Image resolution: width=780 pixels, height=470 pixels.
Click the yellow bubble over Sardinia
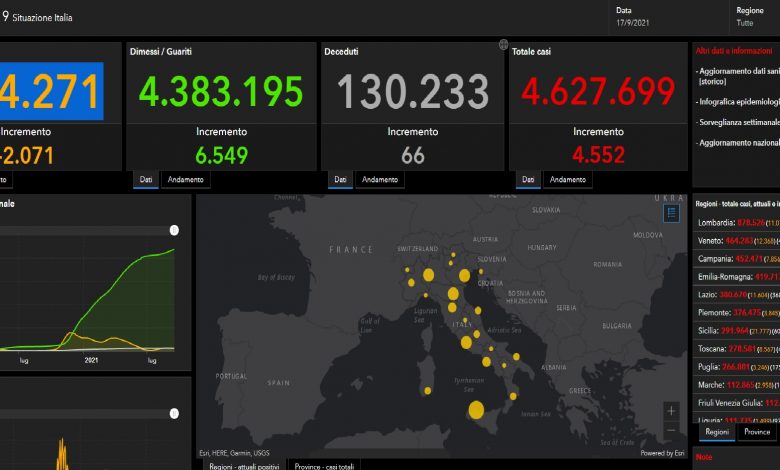click(427, 390)
